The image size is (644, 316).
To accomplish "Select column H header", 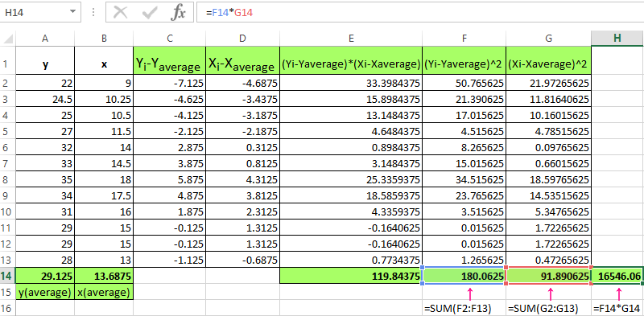I will point(617,39).
